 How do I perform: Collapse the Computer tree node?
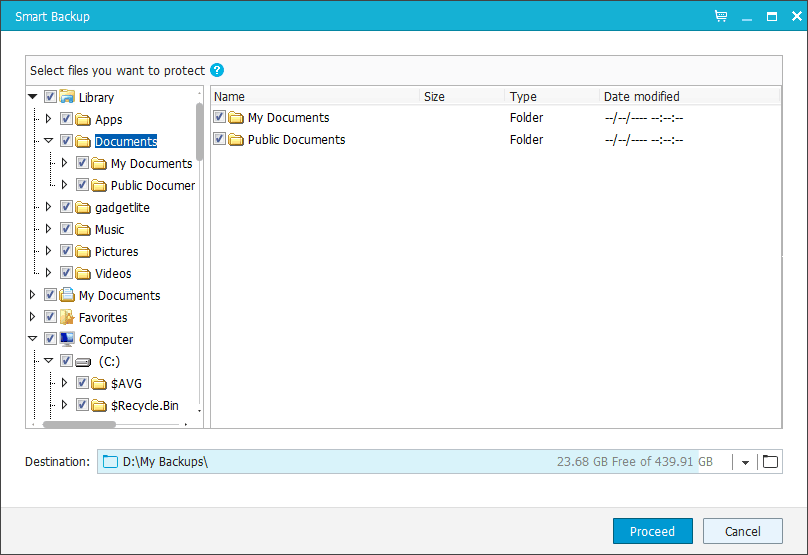tap(32, 339)
